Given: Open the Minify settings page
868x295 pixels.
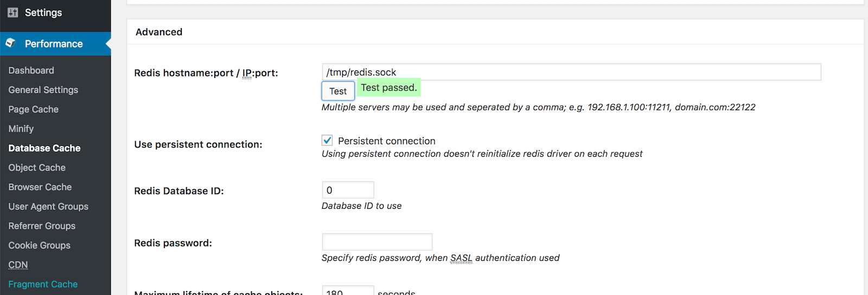Looking at the screenshot, I should click(21, 129).
